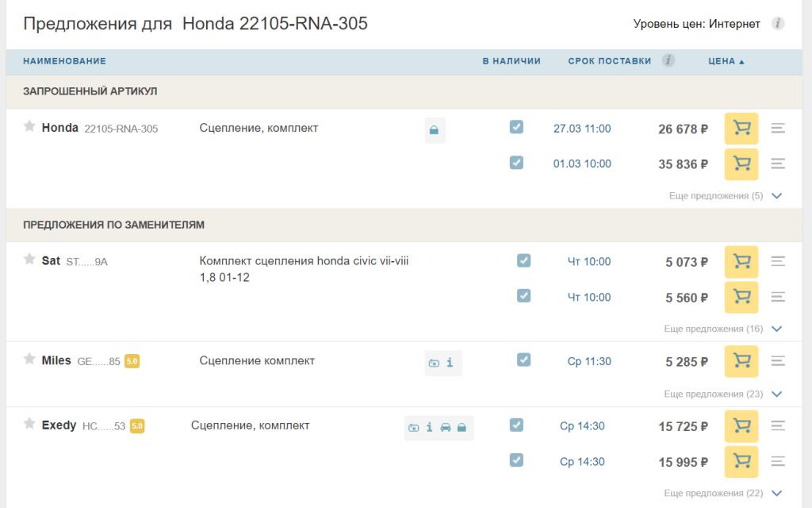Mark Honda 22105-RNA-305 as favorite with the star
This screenshot has width=812, height=508.
[x=29, y=126]
